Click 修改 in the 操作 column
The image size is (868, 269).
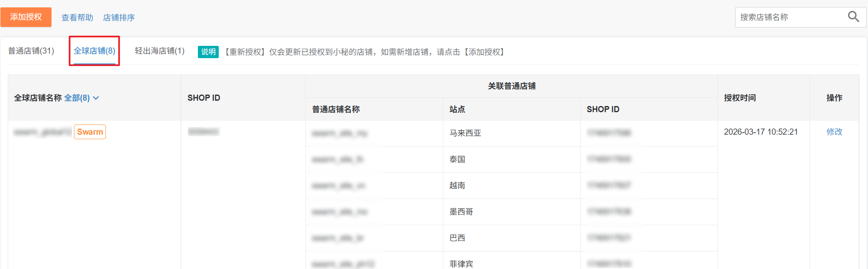click(834, 132)
